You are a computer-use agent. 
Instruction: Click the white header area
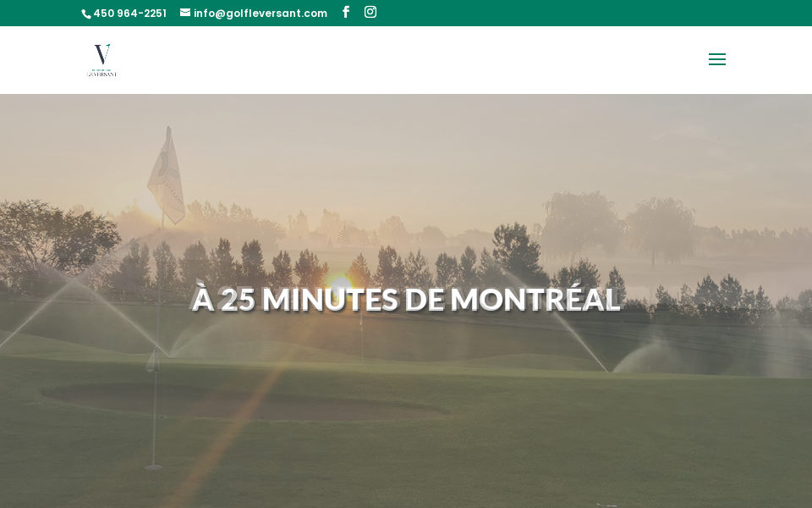pos(423,59)
